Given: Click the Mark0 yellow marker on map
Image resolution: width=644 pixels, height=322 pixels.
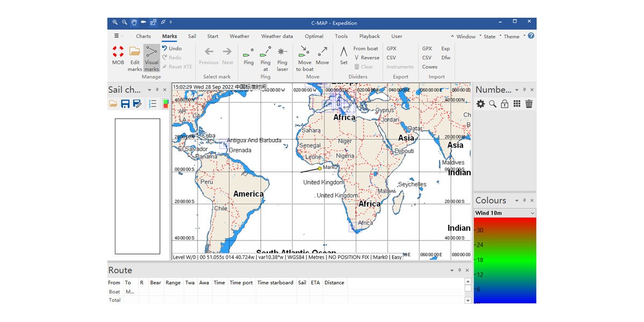Looking at the screenshot, I should pyautogui.click(x=320, y=169).
